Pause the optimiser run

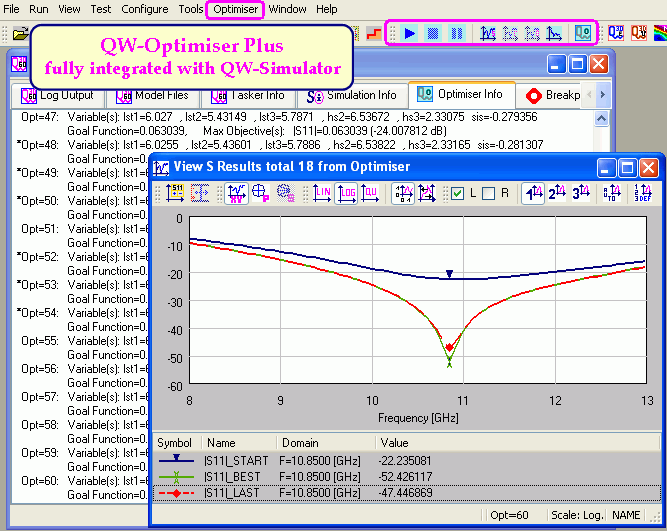(456, 33)
